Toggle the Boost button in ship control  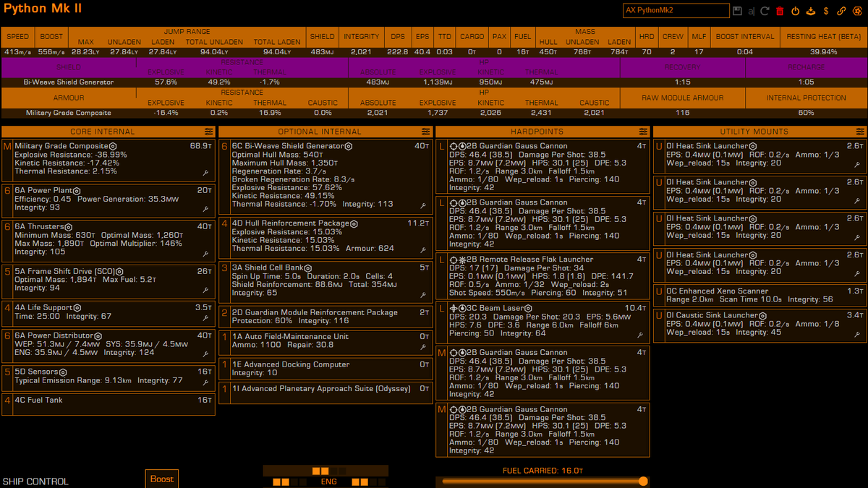point(162,479)
